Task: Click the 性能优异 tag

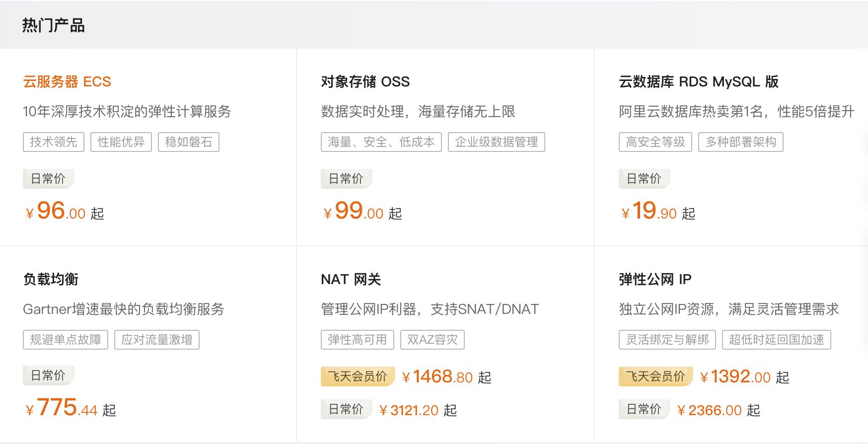Action: [x=121, y=142]
